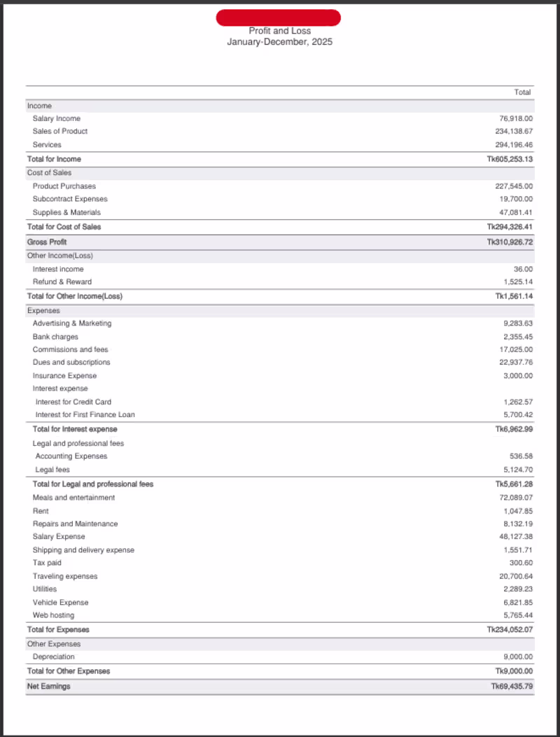Click the Subcontract Expenses amount 19,700.00
The height and width of the screenshot is (737, 560).
[516, 199]
